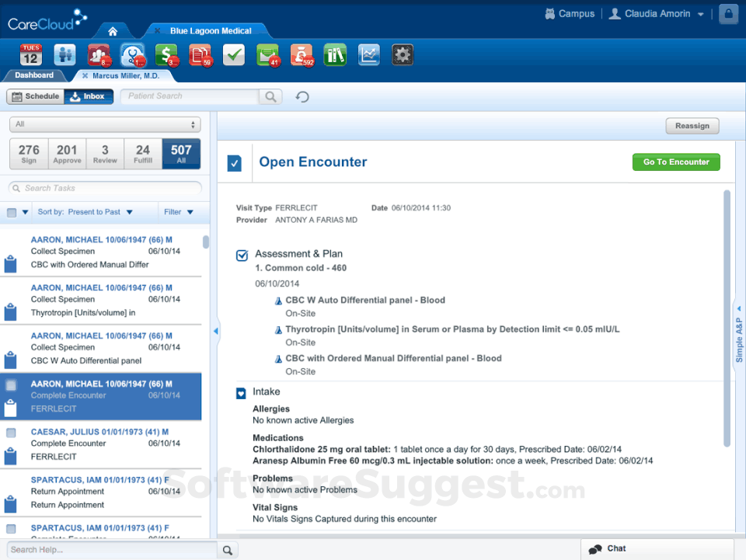Viewport: 746px width, 560px height.
Task: Open the calendar showing Tuesday 12
Action: point(31,55)
